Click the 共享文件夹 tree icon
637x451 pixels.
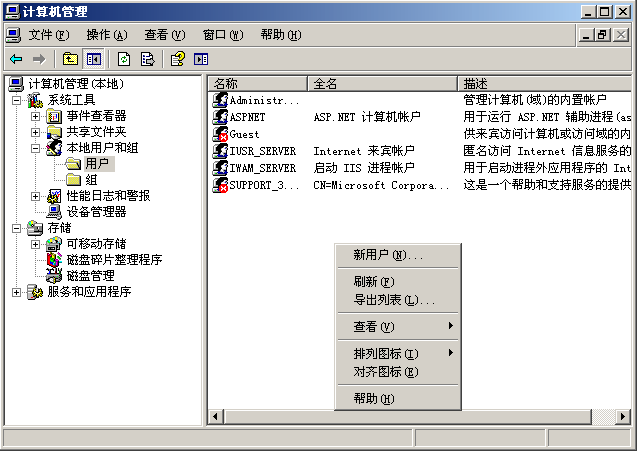(54, 132)
